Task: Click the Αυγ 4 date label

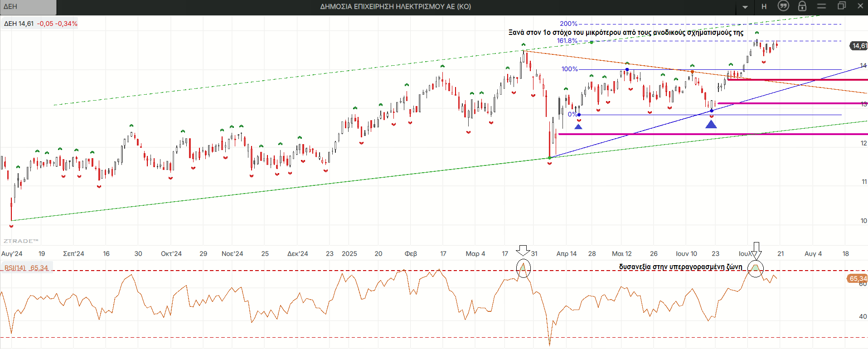Action: (x=813, y=254)
